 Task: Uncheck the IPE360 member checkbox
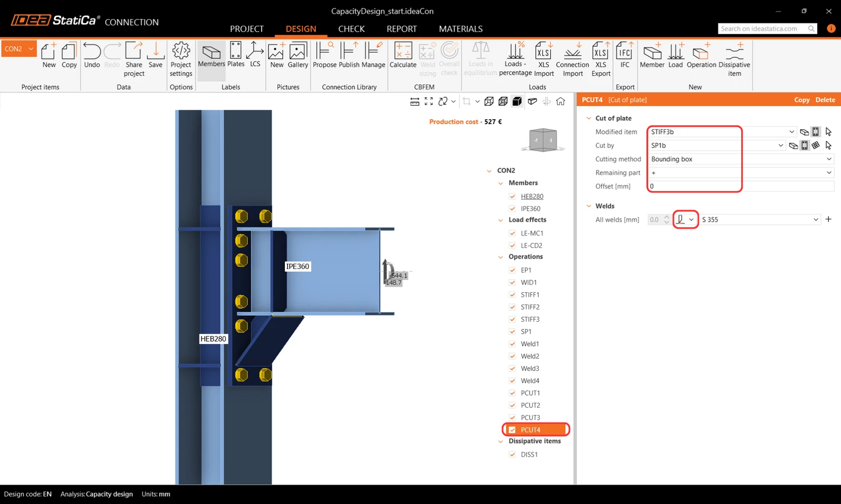click(x=512, y=209)
